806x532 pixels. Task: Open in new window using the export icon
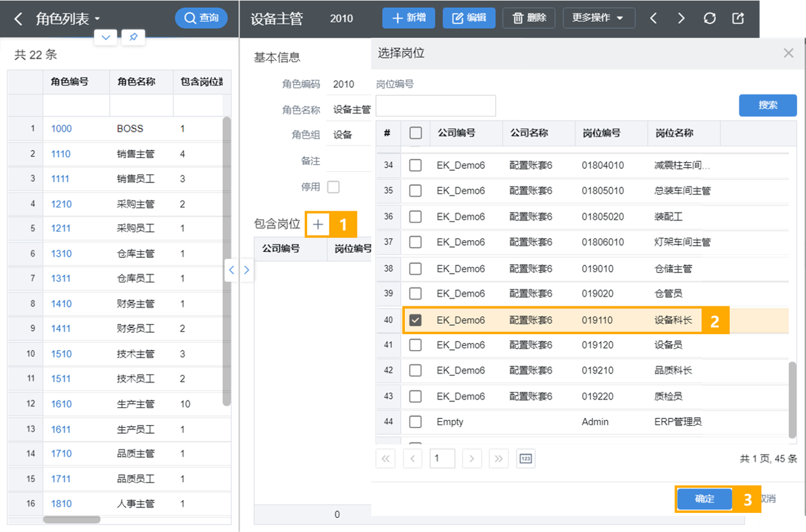point(738,18)
